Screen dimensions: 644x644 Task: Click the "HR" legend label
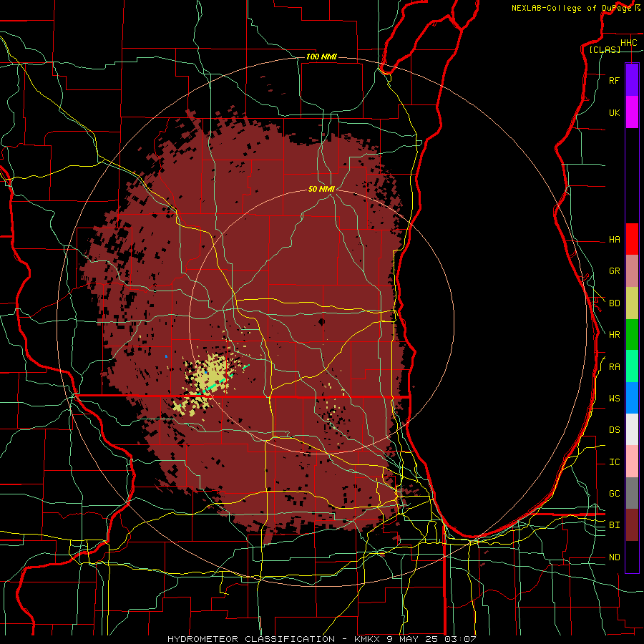614,335
